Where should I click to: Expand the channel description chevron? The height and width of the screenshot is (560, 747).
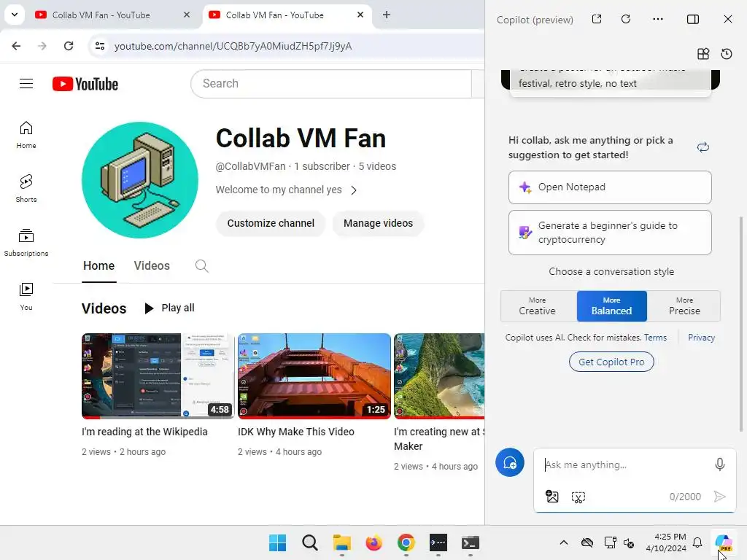pos(354,190)
